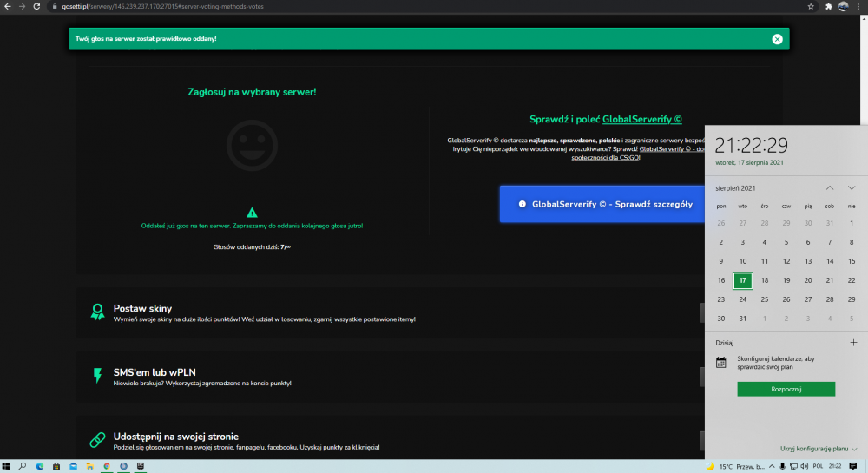Go to next month in calendar
This screenshot has width=868, height=473.
point(852,188)
